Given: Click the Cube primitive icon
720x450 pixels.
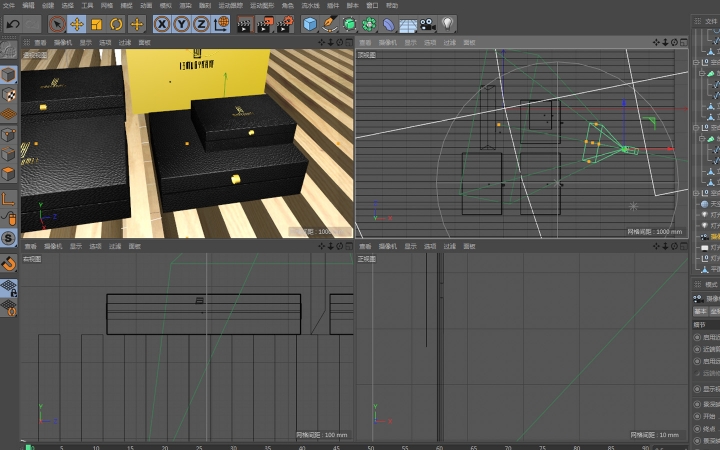Looking at the screenshot, I should pyautogui.click(x=310, y=23).
